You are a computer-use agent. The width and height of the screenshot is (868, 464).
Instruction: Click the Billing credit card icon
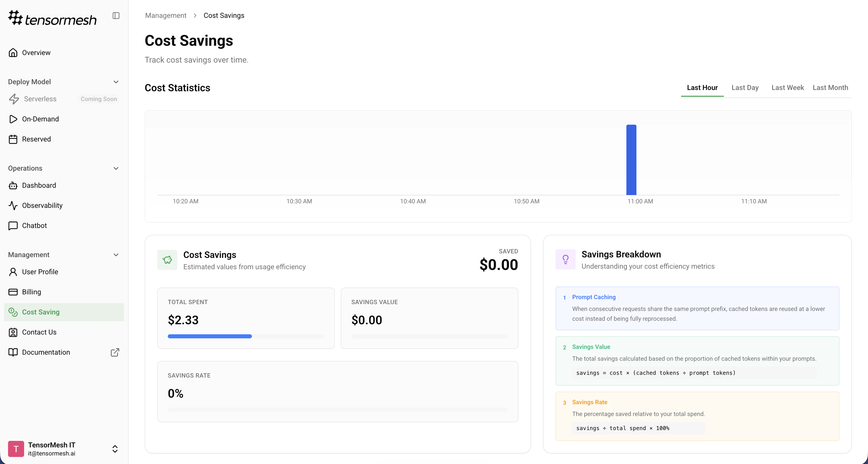coord(13,292)
